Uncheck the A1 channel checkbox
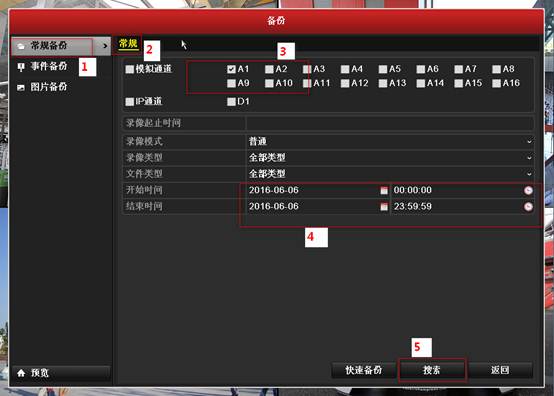Viewport: 554px width, 396px height. pos(231,69)
